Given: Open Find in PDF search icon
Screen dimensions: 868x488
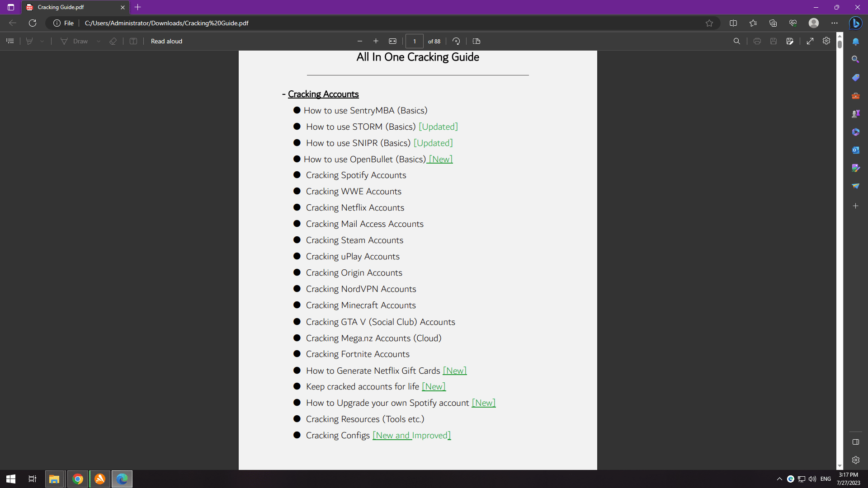Looking at the screenshot, I should coord(736,41).
